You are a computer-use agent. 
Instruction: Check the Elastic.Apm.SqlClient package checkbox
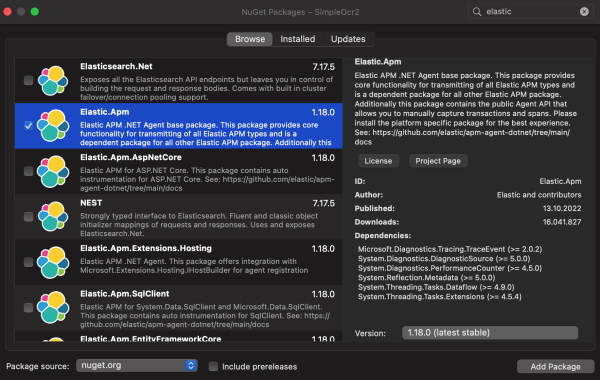pyautogui.click(x=28, y=307)
